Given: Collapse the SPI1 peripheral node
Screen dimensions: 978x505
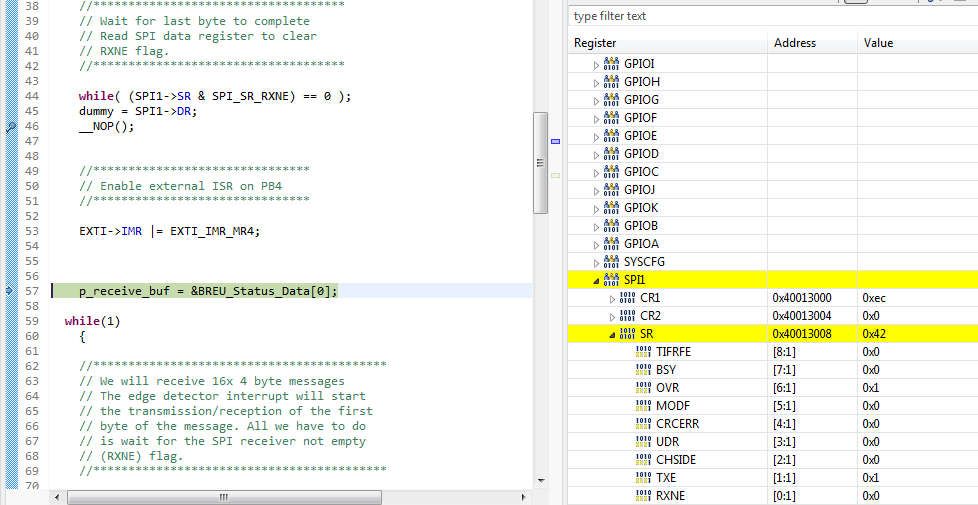Looking at the screenshot, I should pos(596,281).
